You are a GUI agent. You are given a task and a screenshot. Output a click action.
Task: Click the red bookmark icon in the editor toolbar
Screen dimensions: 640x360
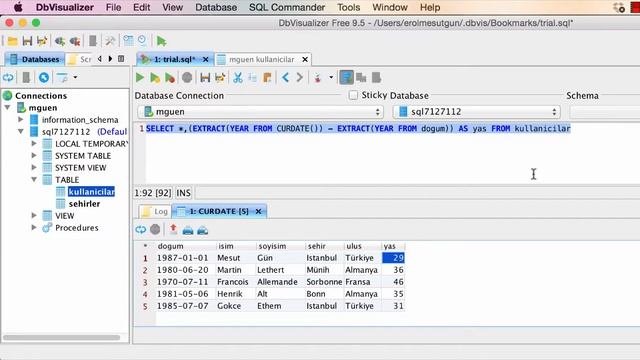(x=318, y=78)
